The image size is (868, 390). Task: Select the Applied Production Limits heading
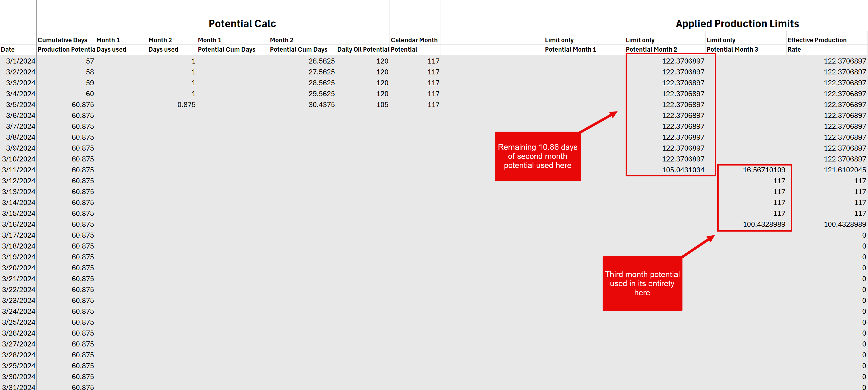737,24
